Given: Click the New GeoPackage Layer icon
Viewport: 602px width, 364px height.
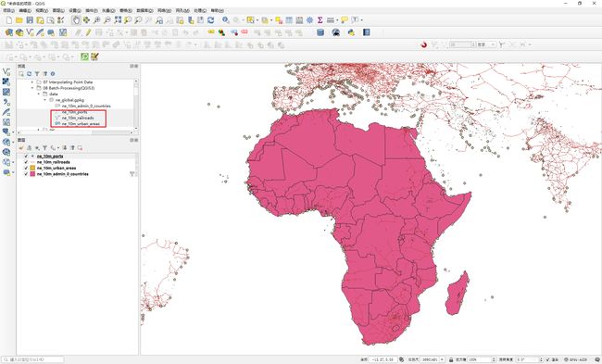Looking at the screenshot, I should point(19,32).
